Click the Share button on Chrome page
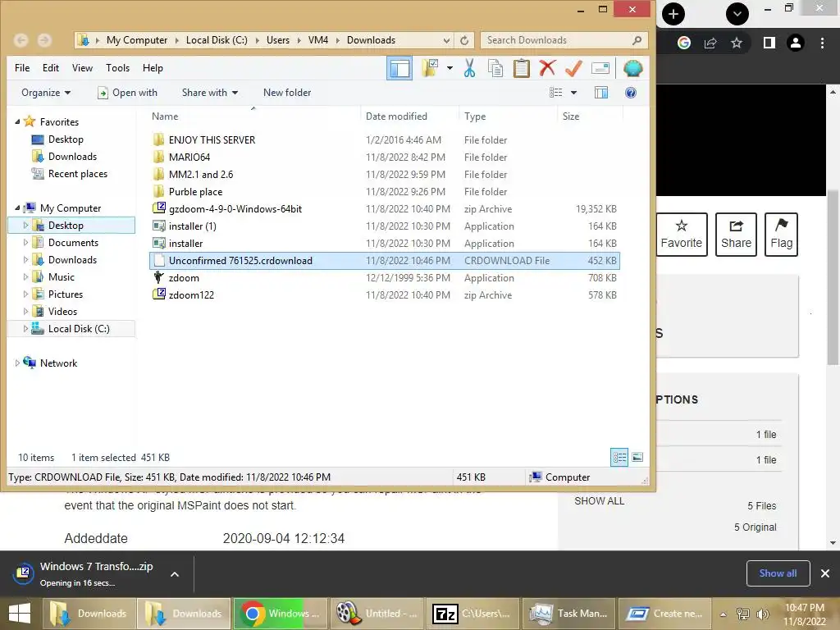The image size is (840, 630). pyautogui.click(x=736, y=234)
